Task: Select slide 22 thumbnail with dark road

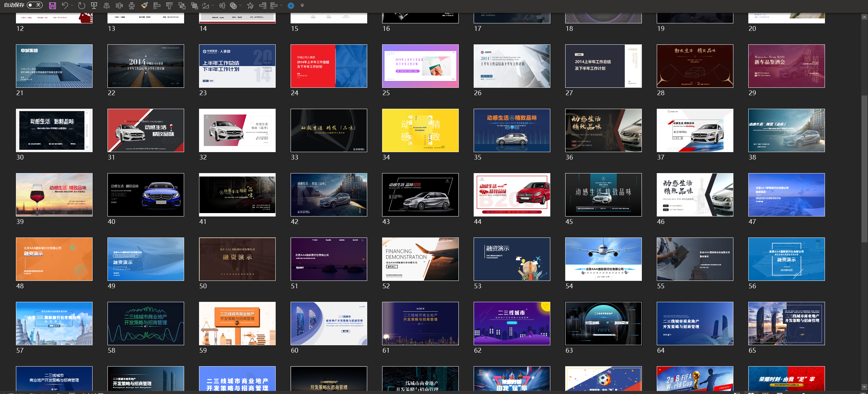Action: (146, 66)
